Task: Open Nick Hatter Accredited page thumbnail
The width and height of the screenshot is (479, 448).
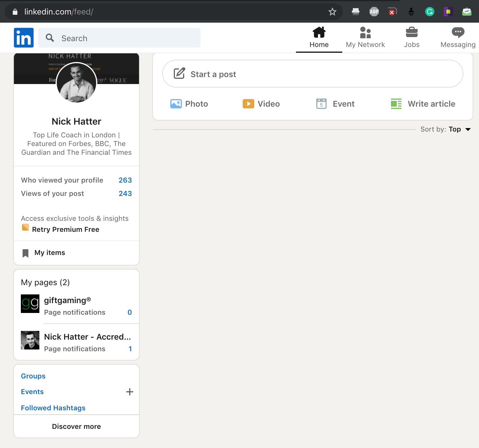Action: point(30,340)
